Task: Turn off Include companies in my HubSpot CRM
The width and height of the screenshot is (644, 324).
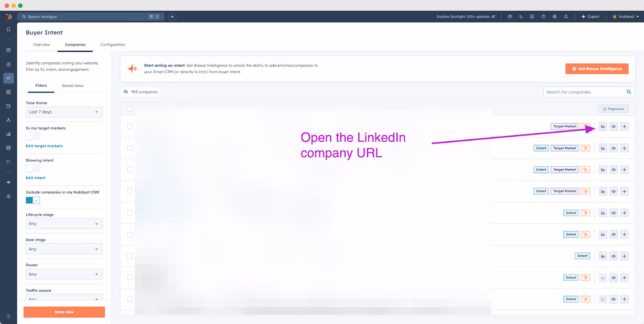Action: (x=33, y=200)
